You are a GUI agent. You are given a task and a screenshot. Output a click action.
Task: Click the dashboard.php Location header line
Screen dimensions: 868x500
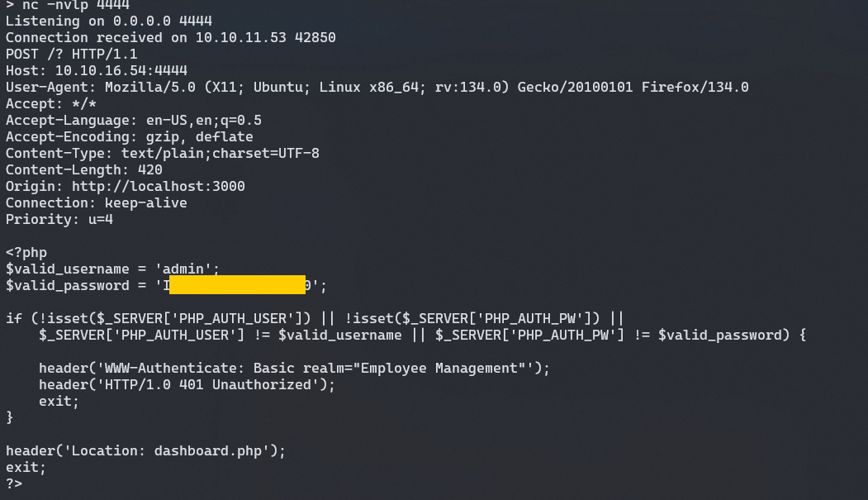pyautogui.click(x=145, y=450)
